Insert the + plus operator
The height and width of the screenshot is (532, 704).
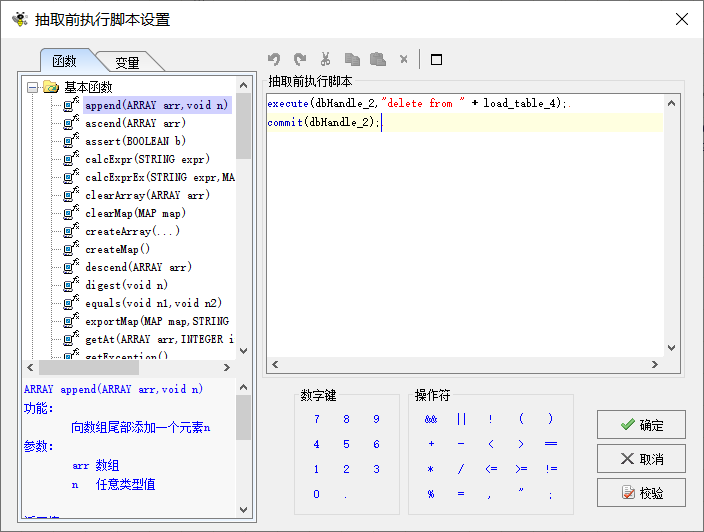[x=431, y=444]
